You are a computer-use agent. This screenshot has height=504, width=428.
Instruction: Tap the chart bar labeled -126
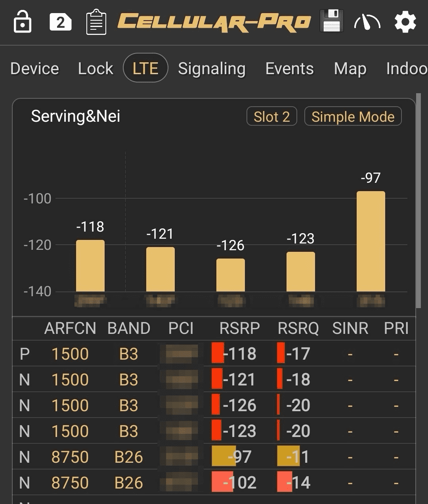click(x=231, y=275)
